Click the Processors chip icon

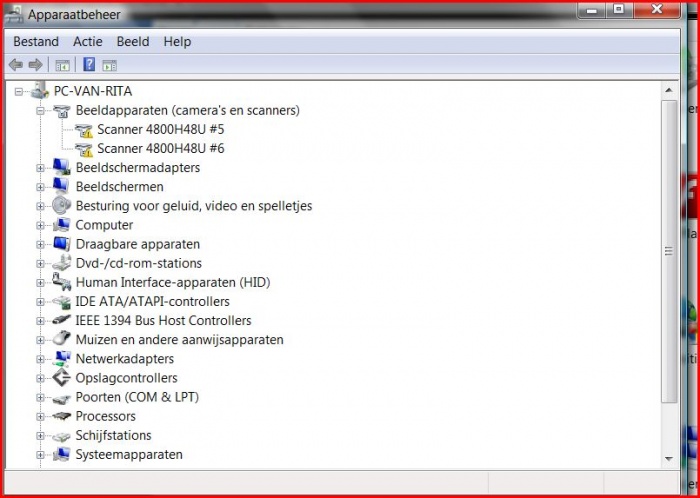click(61, 416)
